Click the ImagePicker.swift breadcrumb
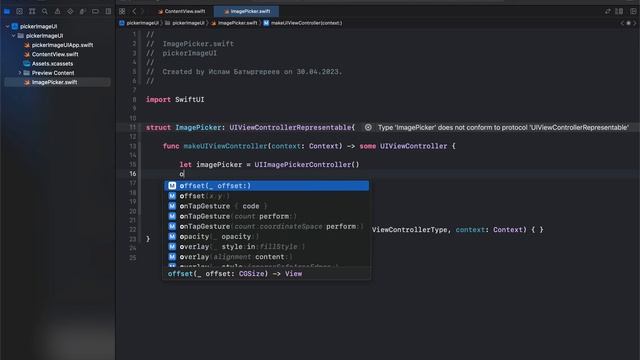The width and height of the screenshot is (640, 360). pyautogui.click(x=234, y=23)
